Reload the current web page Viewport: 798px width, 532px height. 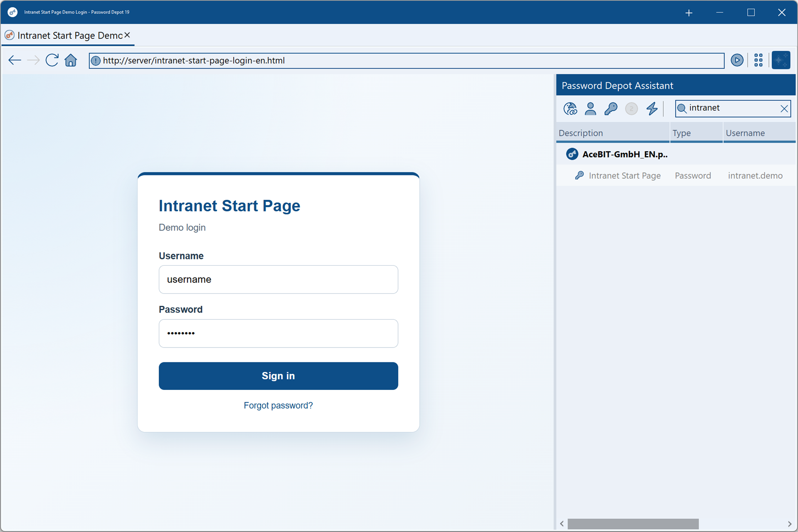click(52, 60)
